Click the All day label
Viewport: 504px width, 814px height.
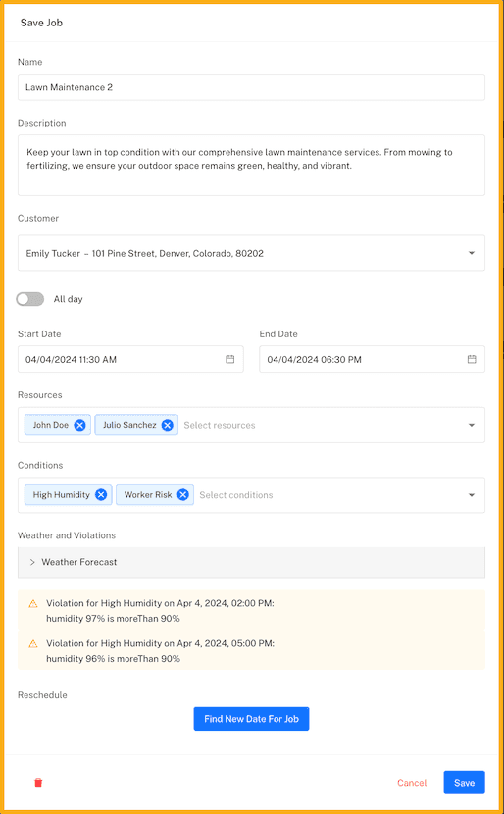pos(68,299)
